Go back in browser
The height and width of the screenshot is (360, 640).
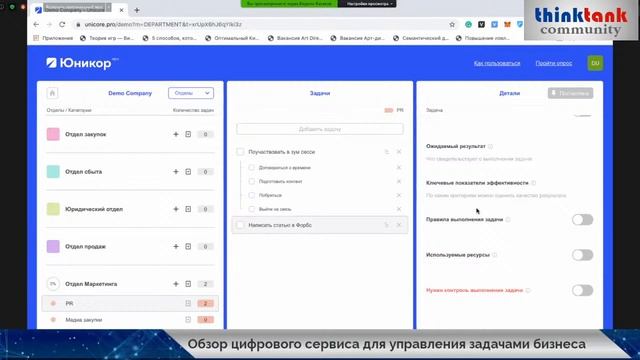[x=36, y=24]
